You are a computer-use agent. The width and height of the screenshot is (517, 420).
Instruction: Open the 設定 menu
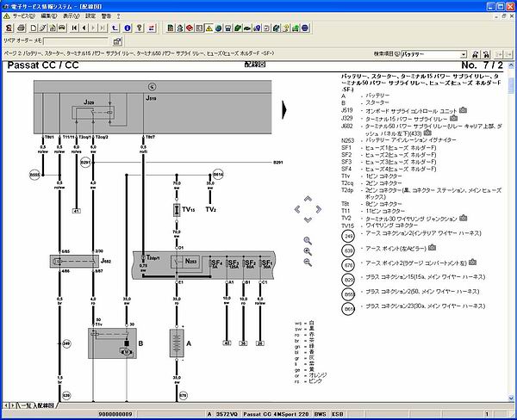click(x=90, y=15)
